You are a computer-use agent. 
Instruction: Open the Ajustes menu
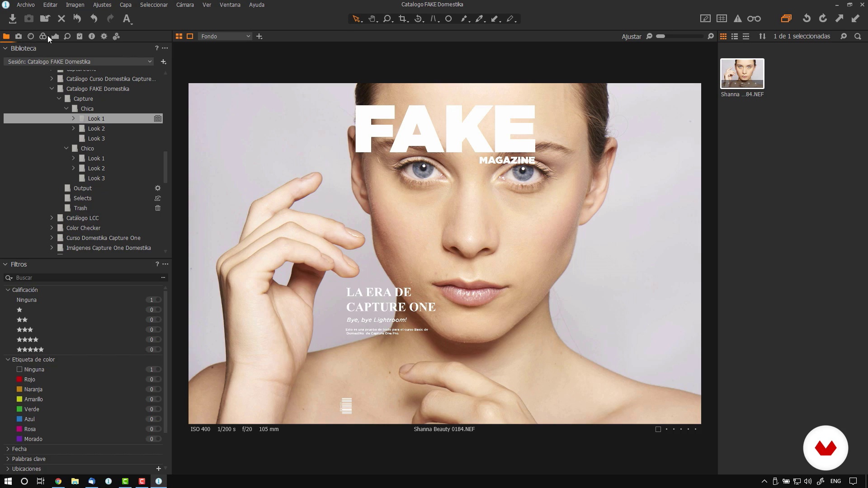tap(102, 5)
